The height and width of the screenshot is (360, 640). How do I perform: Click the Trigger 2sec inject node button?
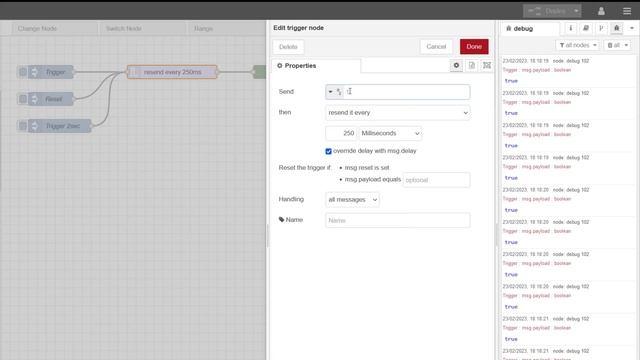coord(22,126)
